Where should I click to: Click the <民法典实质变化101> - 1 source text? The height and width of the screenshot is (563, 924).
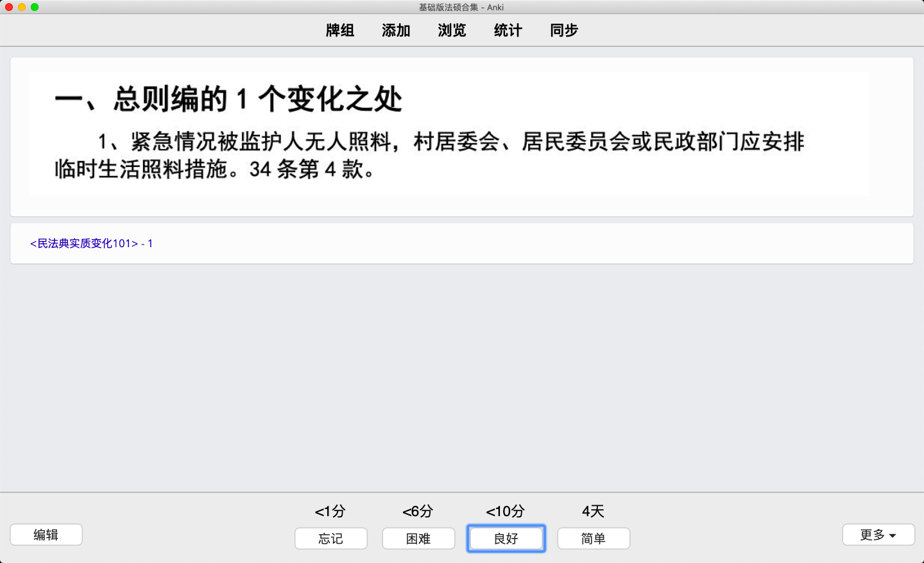92,243
